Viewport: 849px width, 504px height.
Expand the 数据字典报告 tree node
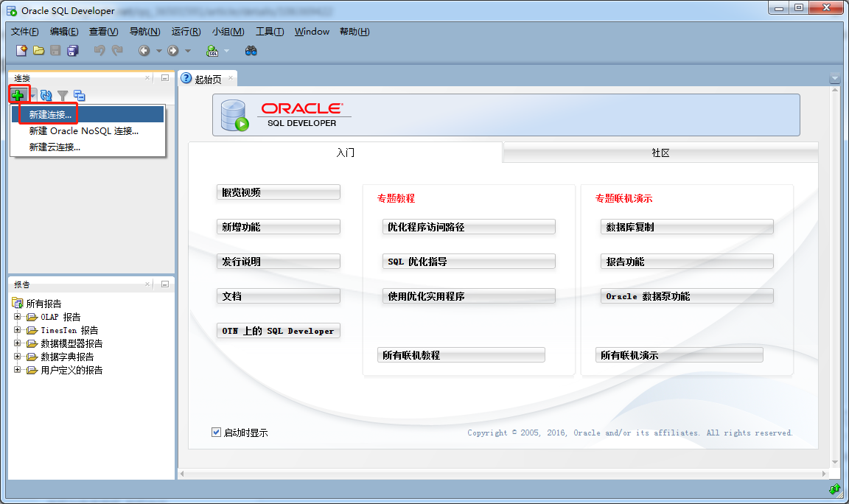(x=18, y=357)
